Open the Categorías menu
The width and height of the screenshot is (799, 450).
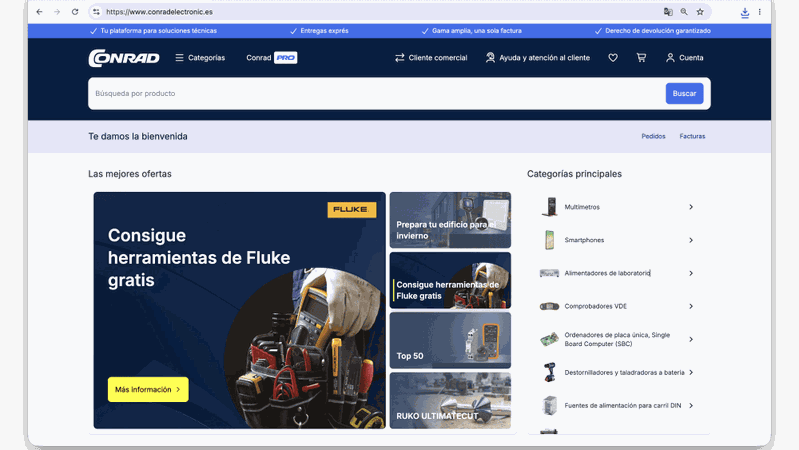tap(200, 58)
